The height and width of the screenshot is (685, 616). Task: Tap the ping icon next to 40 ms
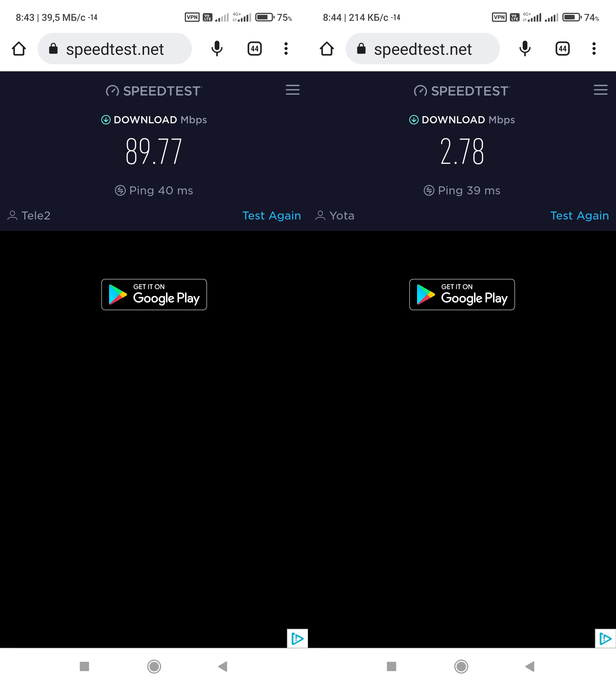click(x=120, y=190)
